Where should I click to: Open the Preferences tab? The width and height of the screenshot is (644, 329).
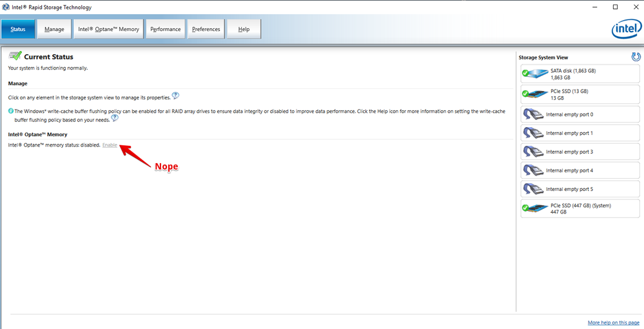coord(206,29)
